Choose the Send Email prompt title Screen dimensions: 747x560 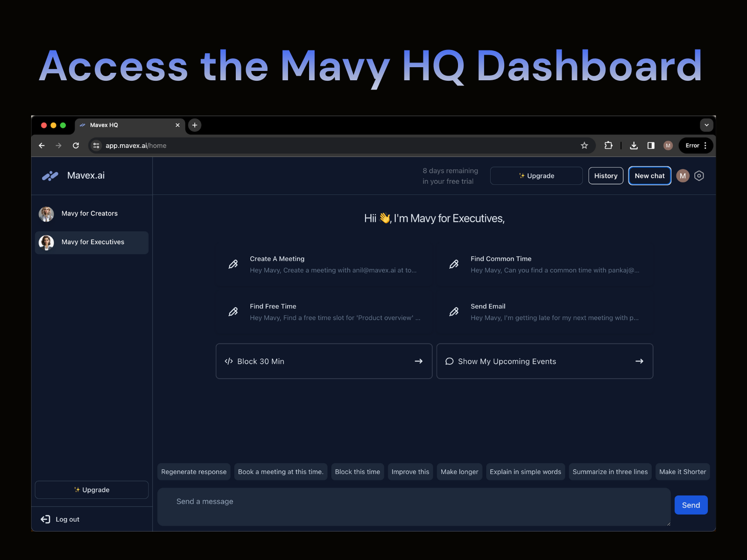[x=488, y=307]
